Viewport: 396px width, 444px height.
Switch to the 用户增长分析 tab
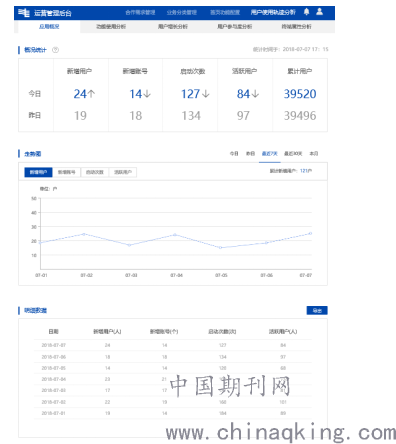[x=173, y=26]
